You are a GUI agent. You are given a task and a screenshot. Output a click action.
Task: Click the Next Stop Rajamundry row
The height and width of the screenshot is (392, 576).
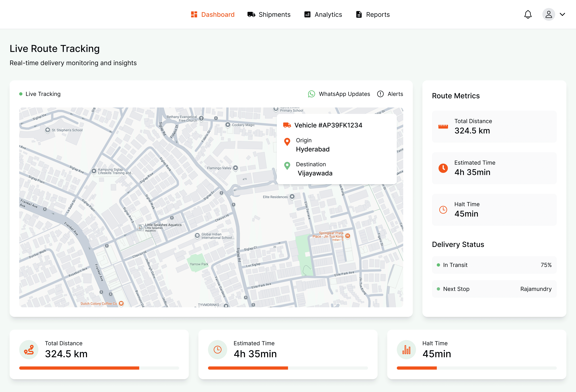click(494, 289)
